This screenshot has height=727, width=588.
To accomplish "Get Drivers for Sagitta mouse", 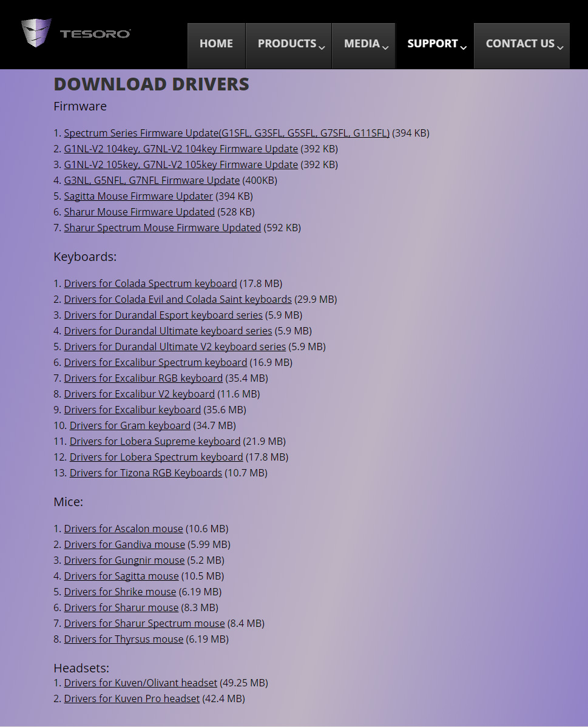I will pyautogui.click(x=121, y=576).
